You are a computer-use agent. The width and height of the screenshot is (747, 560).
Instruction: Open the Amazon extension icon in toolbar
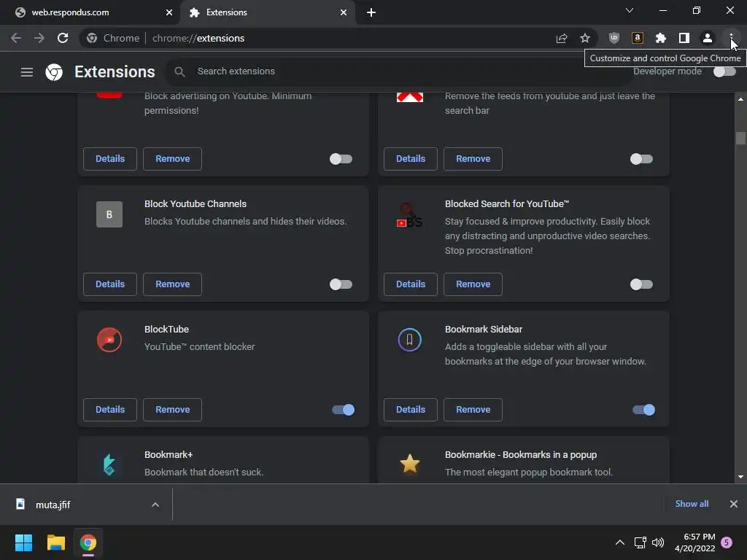coord(638,38)
